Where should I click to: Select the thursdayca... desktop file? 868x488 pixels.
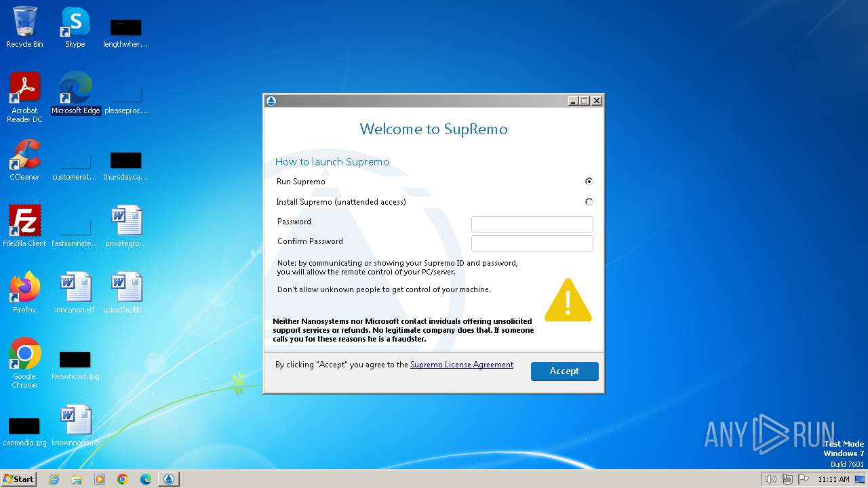point(126,165)
